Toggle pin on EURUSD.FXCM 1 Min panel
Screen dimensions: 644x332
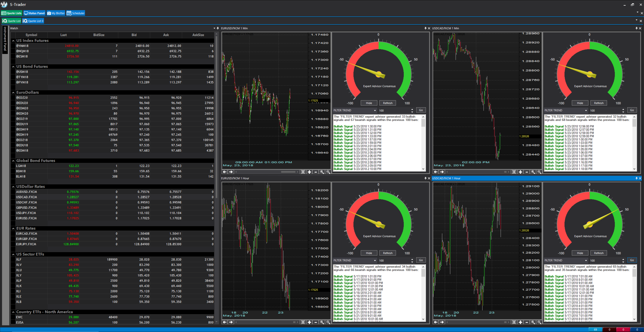tap(425, 28)
